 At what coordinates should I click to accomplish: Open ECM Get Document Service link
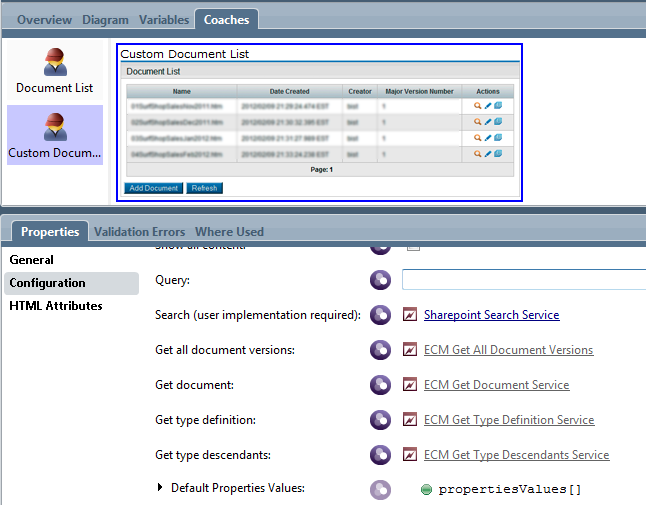tap(496, 385)
